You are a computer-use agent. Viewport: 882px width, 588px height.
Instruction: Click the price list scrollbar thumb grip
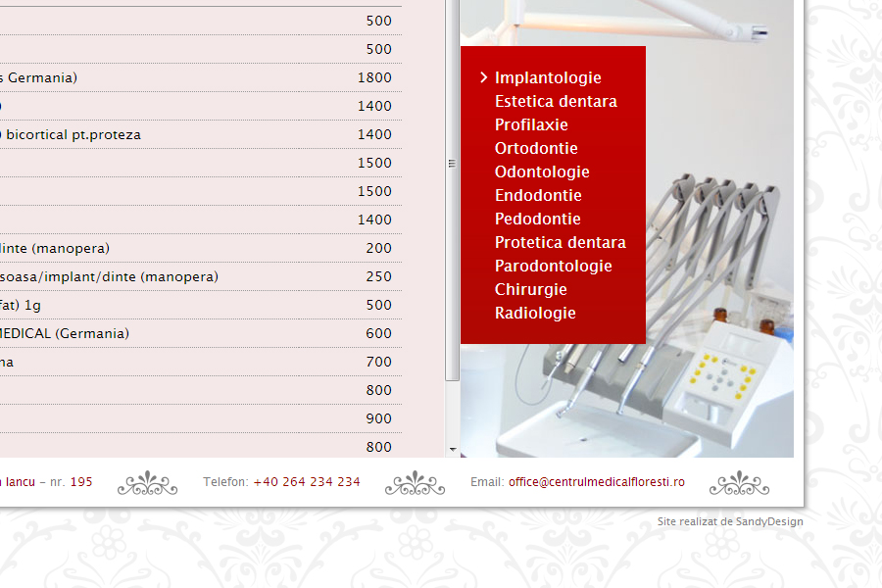click(452, 164)
